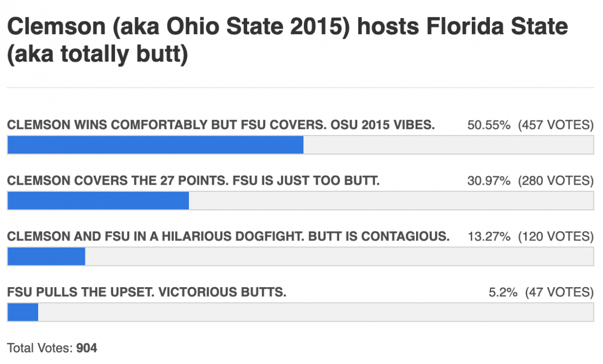Select 'Clemson covers the 27 points' option
Image resolution: width=603 pixels, height=364 pixels.
(193, 181)
